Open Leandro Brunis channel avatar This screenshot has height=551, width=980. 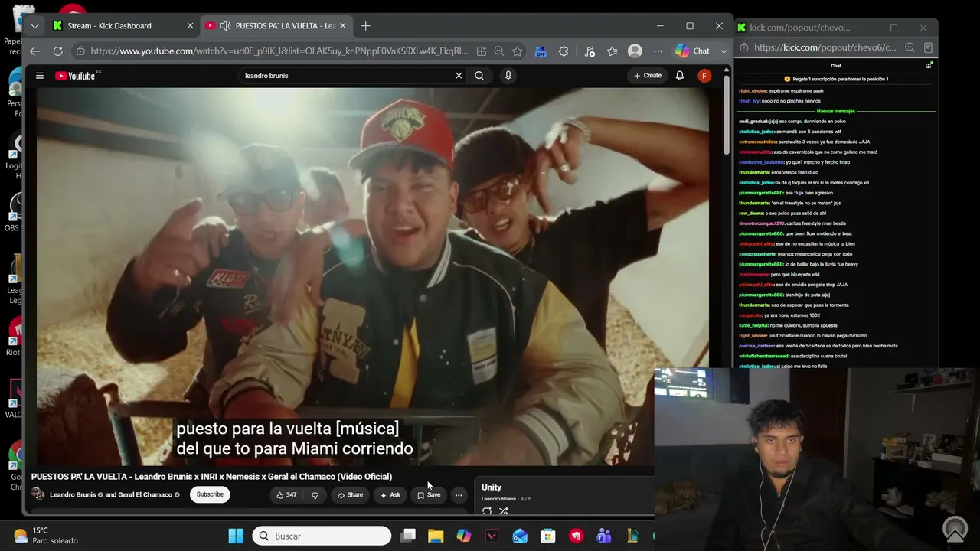[38, 494]
